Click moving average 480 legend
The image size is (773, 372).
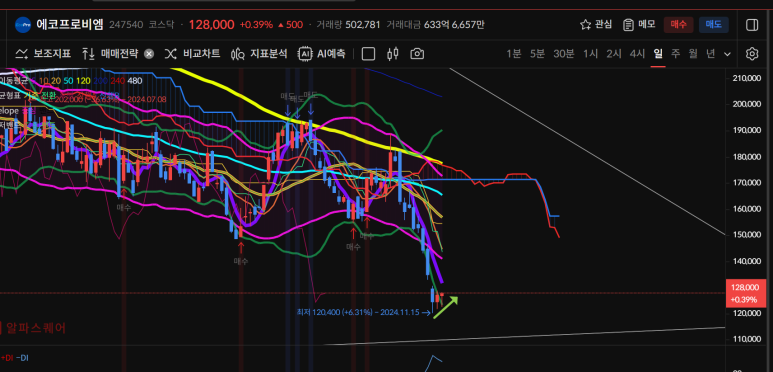pyautogui.click(x=134, y=81)
